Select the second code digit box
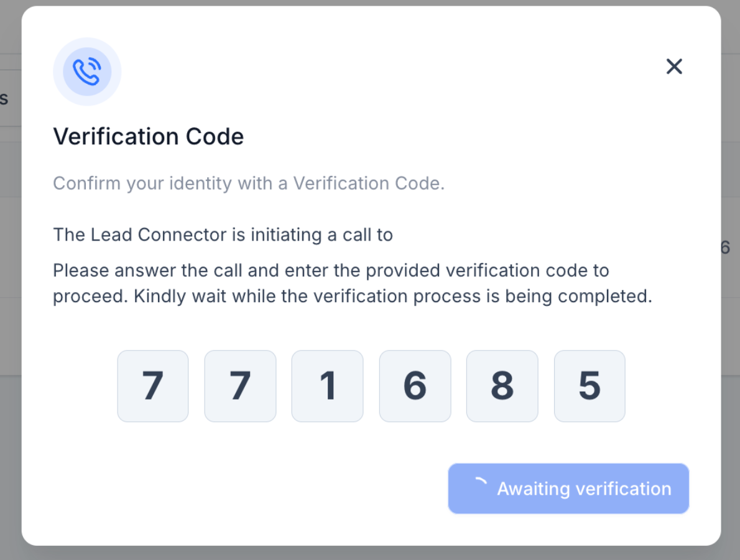Screen dimensions: 740x560 pyautogui.click(x=240, y=386)
